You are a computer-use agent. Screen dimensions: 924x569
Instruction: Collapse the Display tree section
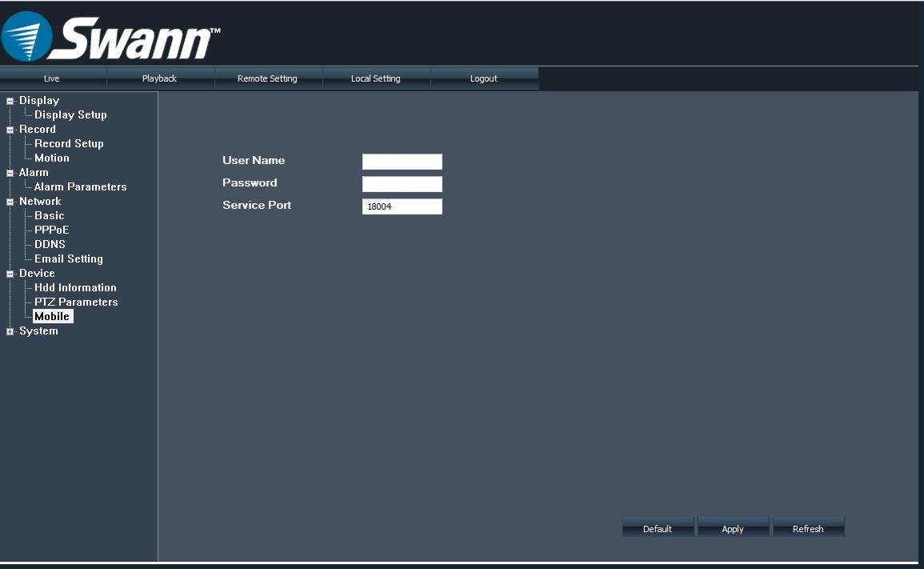[x=10, y=101]
